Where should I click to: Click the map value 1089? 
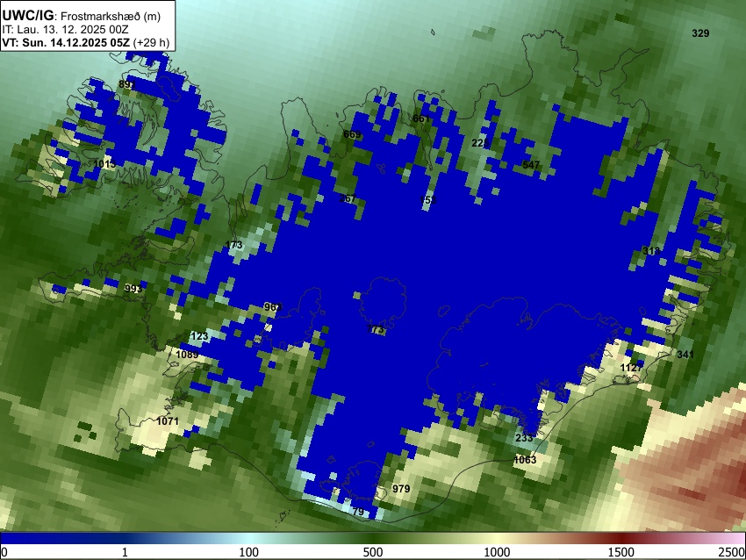187,355
